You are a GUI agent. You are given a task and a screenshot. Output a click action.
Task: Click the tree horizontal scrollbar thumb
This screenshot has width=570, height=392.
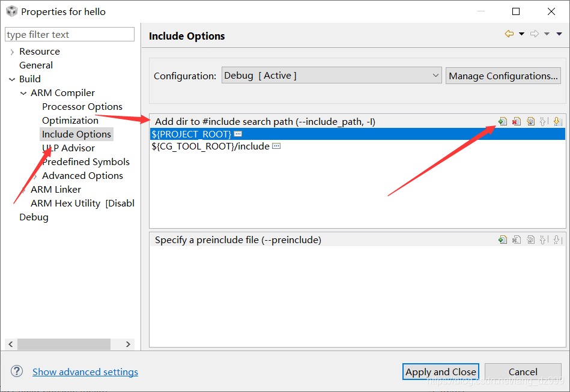pyautogui.click(x=64, y=344)
